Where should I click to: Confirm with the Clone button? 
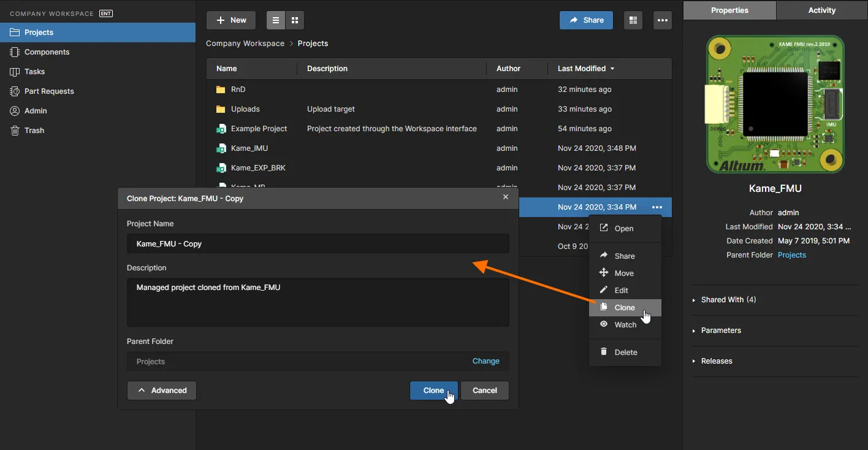pos(433,391)
